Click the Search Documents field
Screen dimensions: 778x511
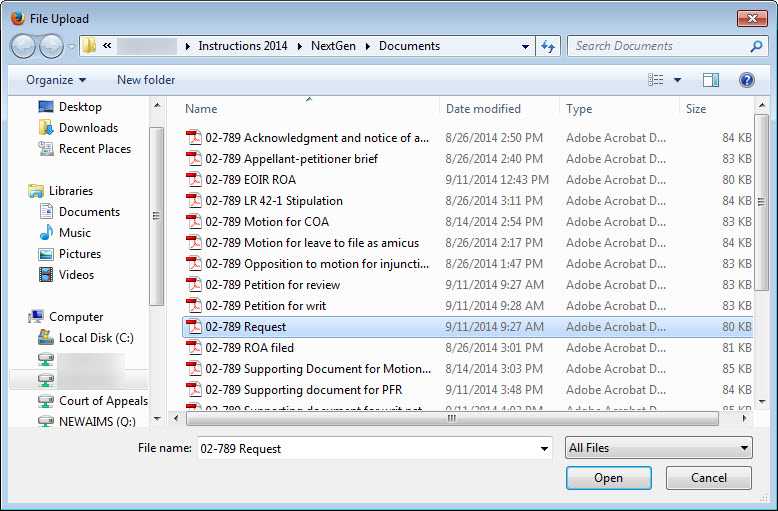pos(658,46)
